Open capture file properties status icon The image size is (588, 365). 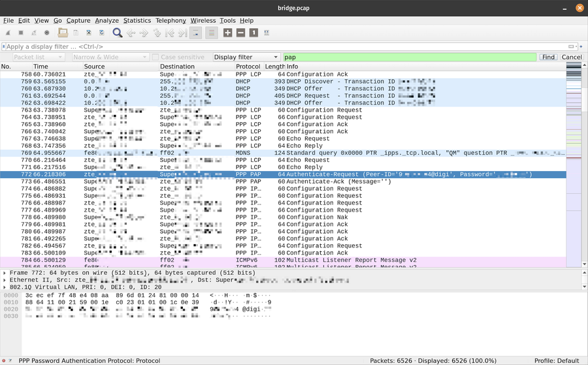tap(10, 360)
